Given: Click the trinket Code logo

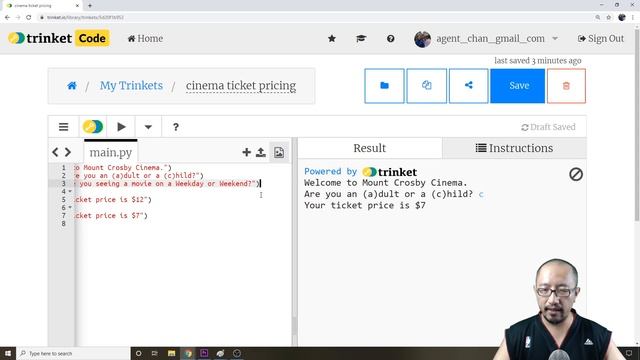Looking at the screenshot, I should [59, 38].
